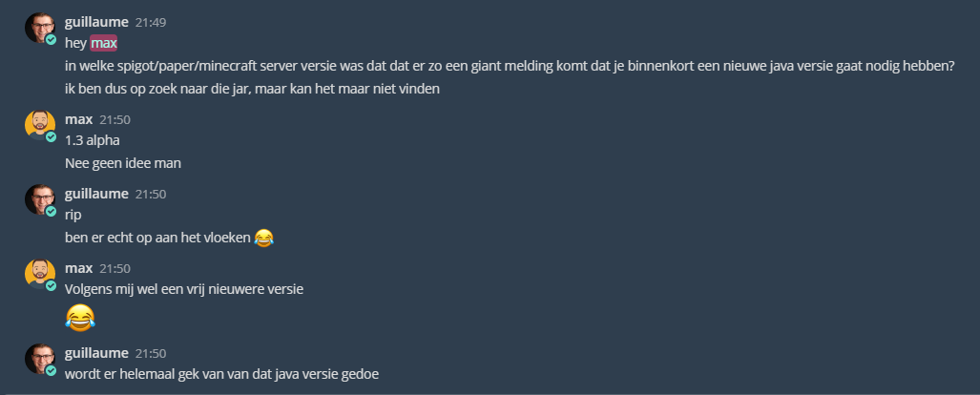980x395 pixels.
Task: Click the 21:50 timestamp above "1.3 alpha"
Action: click(x=115, y=120)
